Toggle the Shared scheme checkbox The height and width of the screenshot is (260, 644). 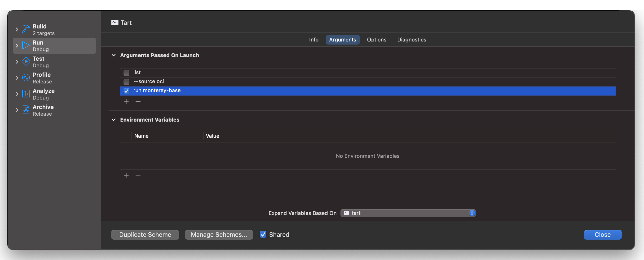click(263, 234)
